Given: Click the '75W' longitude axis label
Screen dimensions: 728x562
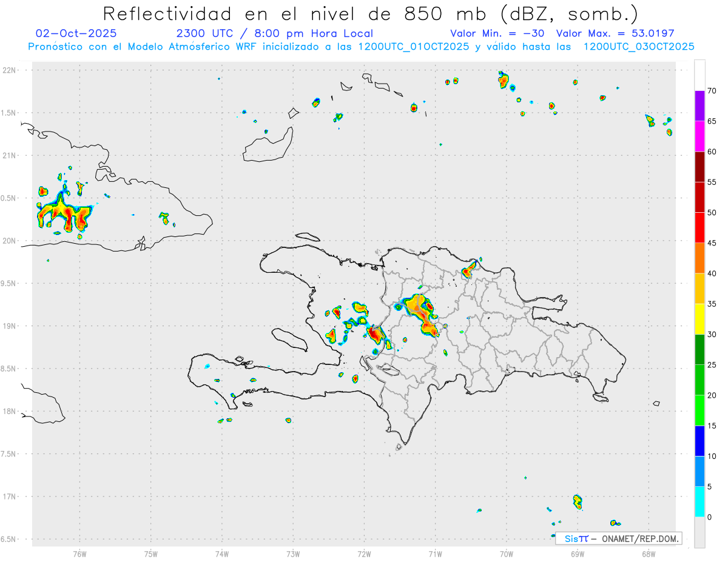Looking at the screenshot, I should (x=151, y=554).
